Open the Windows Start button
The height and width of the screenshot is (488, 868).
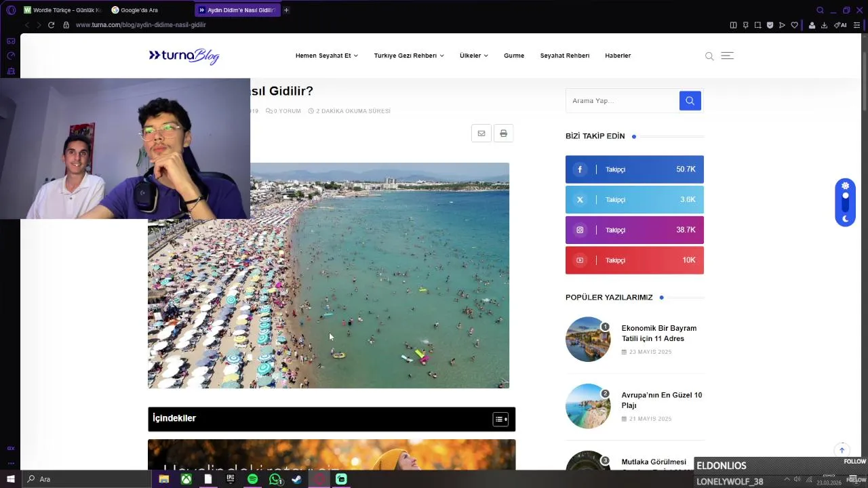11,479
